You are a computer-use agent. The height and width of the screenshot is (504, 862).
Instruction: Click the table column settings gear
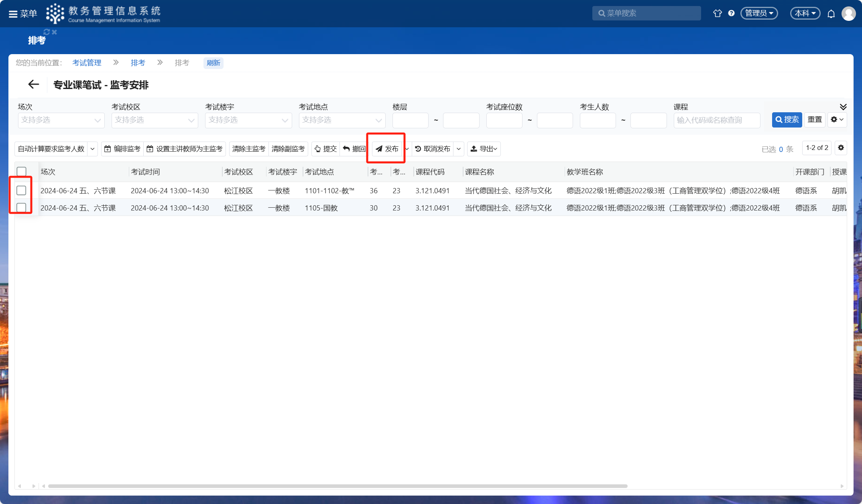[x=841, y=148]
